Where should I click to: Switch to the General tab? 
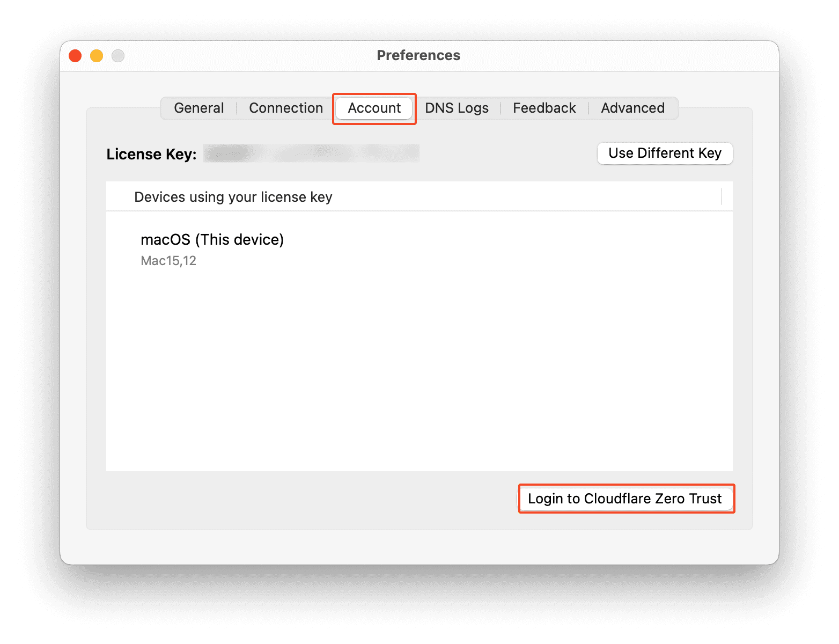coord(198,108)
